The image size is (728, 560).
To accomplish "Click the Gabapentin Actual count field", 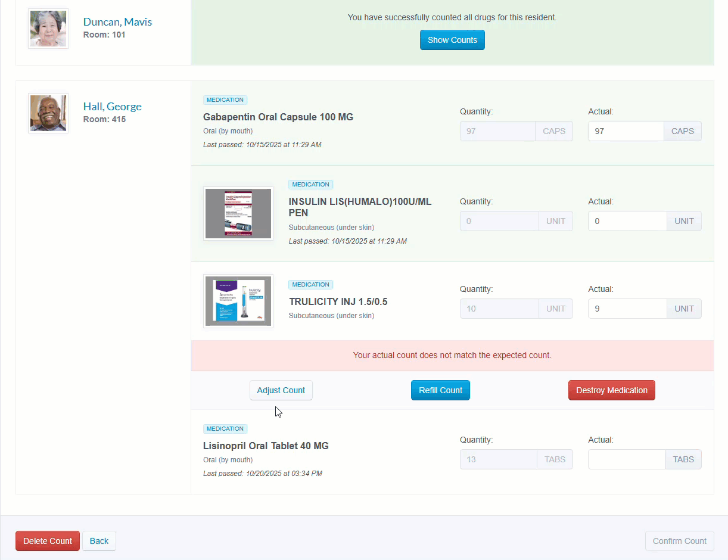I will tap(626, 131).
